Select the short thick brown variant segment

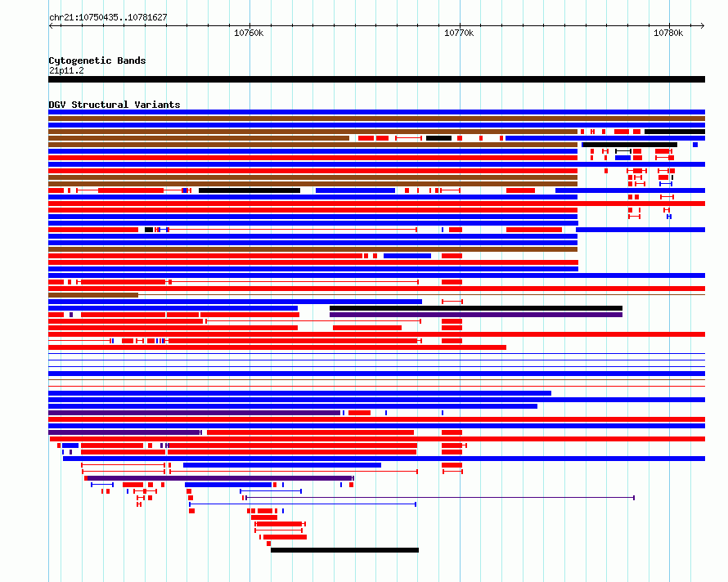pyautogui.click(x=93, y=295)
